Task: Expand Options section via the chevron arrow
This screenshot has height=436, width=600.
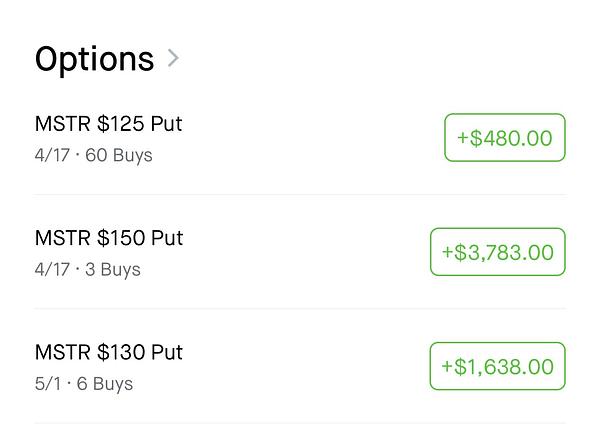Action: pyautogui.click(x=174, y=59)
